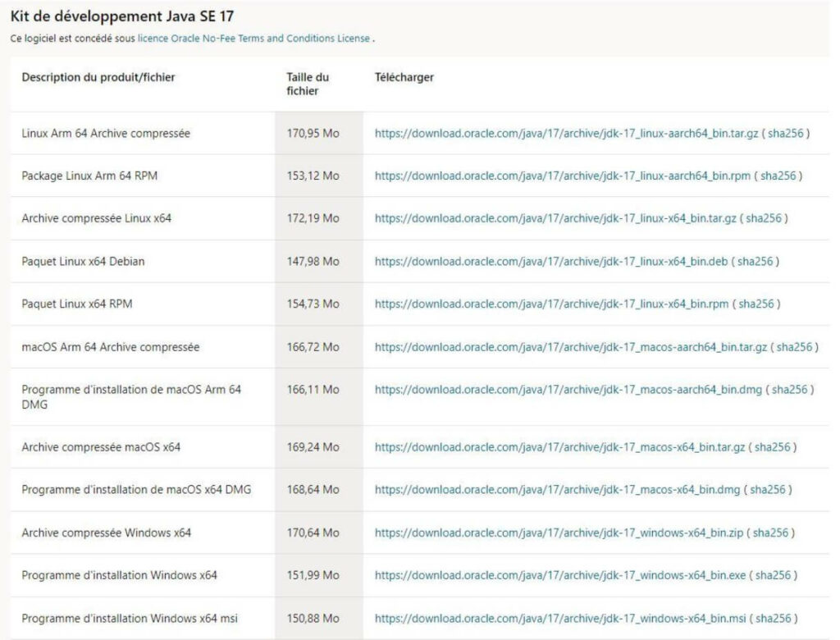
Task: Click the 154,73 Mo file size
Action: (x=313, y=304)
